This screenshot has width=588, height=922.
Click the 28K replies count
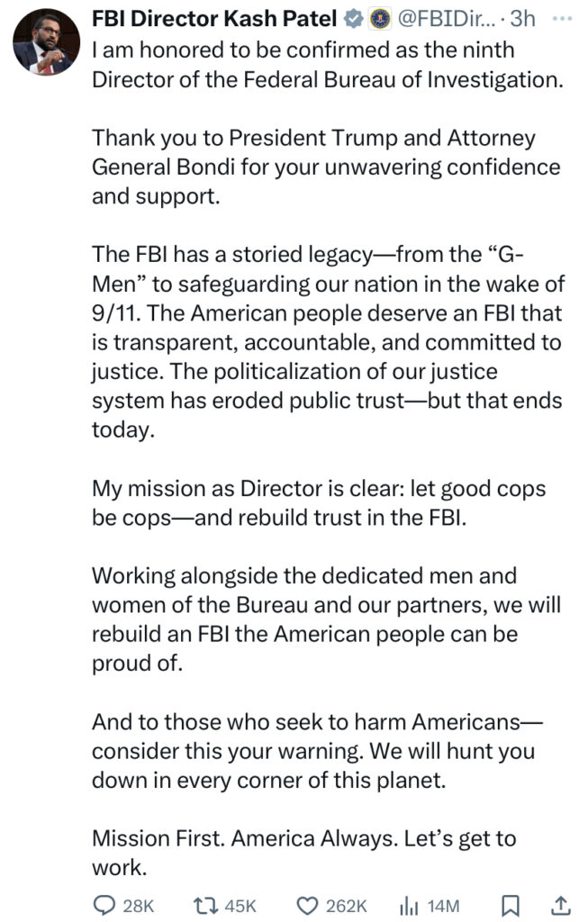pyautogui.click(x=138, y=906)
